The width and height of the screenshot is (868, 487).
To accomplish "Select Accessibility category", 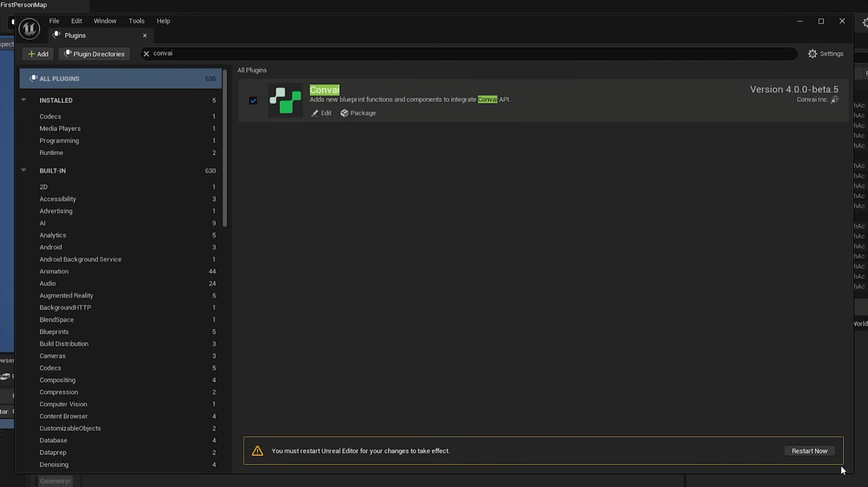I will [121, 199].
